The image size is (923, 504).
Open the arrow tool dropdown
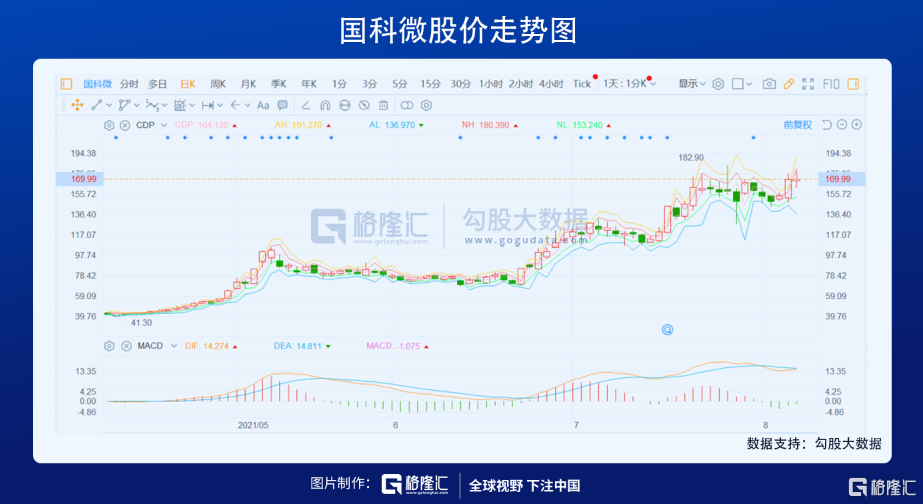tap(247, 105)
